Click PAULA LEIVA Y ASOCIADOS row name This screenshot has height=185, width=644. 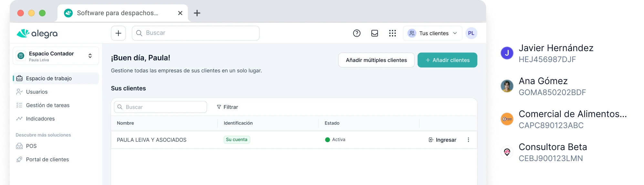pyautogui.click(x=152, y=140)
